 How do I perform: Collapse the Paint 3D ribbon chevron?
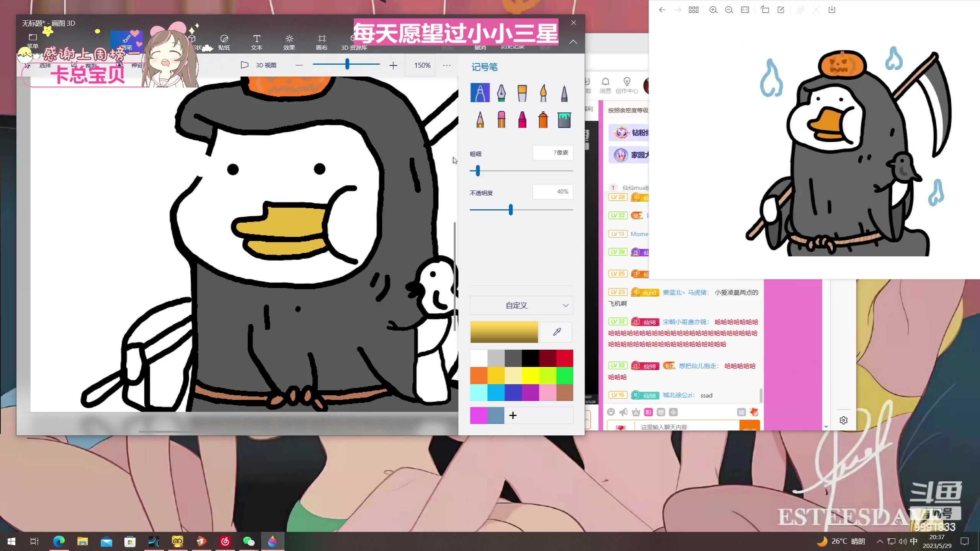(x=573, y=42)
